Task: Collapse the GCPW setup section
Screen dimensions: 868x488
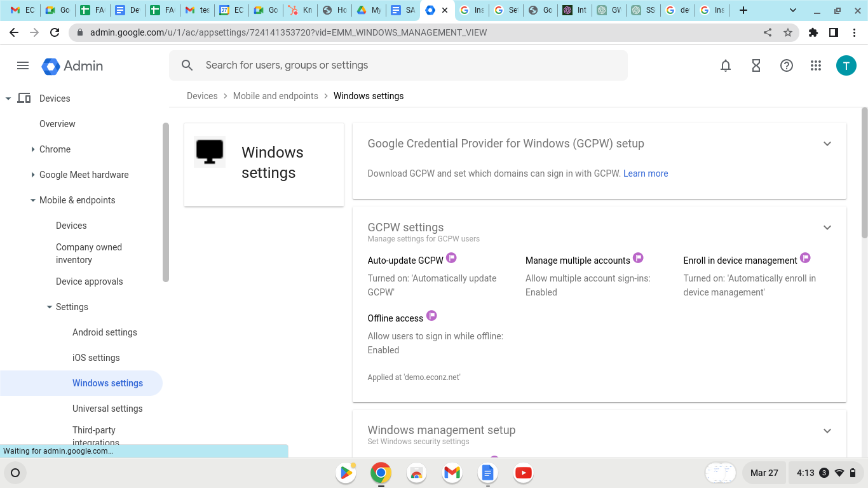Action: coord(827,144)
